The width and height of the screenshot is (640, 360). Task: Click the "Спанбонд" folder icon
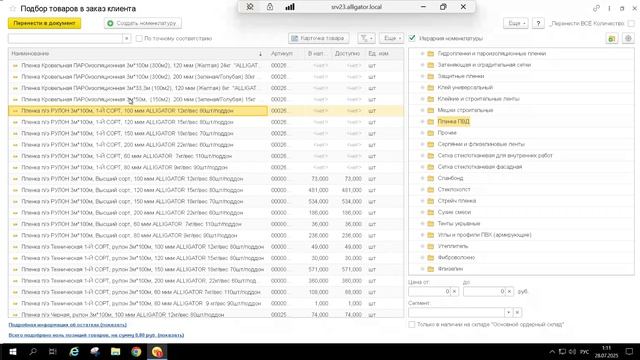click(431, 178)
